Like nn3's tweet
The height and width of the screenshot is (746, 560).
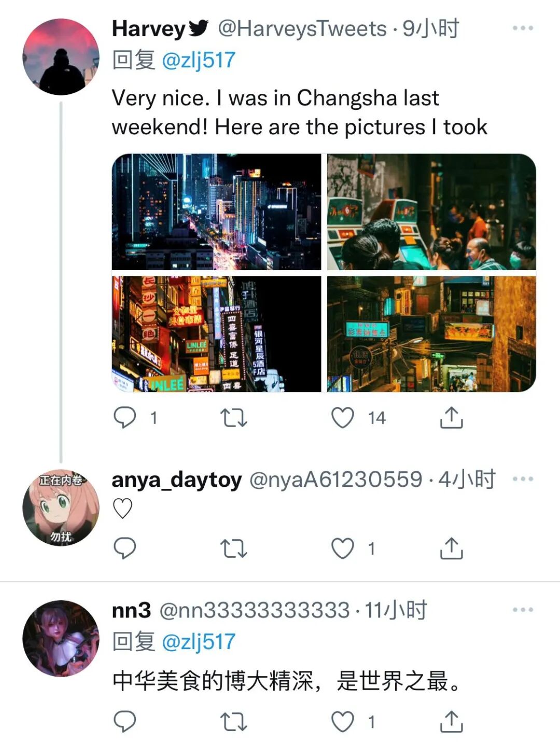pos(343,722)
